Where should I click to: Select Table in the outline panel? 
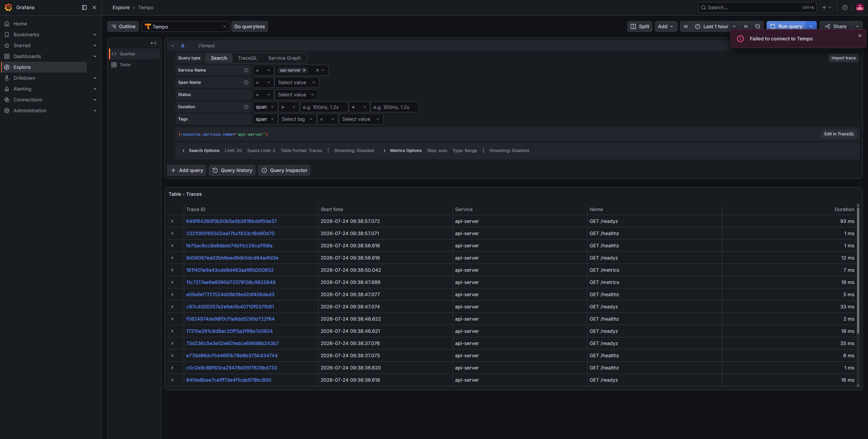click(134, 65)
